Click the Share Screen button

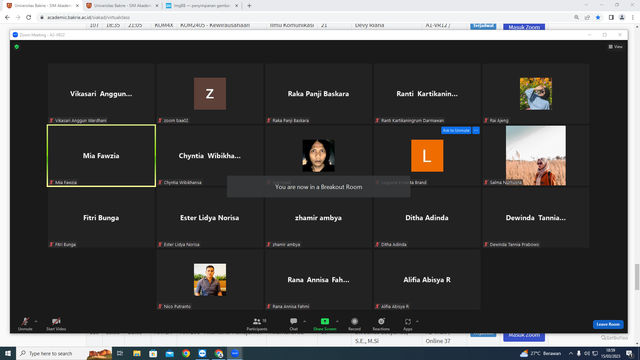[x=324, y=324]
